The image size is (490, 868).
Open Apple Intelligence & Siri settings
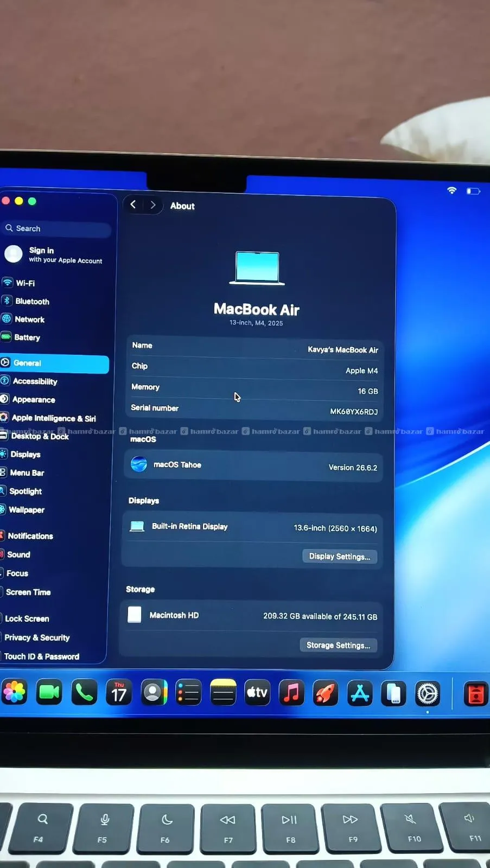coord(54,418)
